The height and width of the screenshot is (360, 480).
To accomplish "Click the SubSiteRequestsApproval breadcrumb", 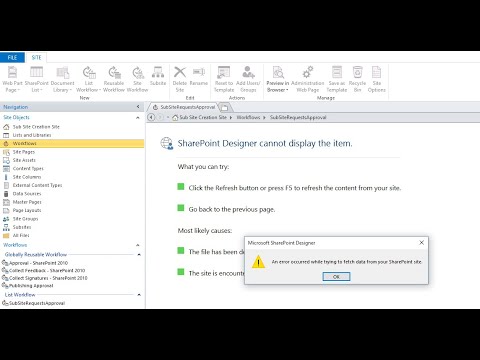I will (298, 117).
